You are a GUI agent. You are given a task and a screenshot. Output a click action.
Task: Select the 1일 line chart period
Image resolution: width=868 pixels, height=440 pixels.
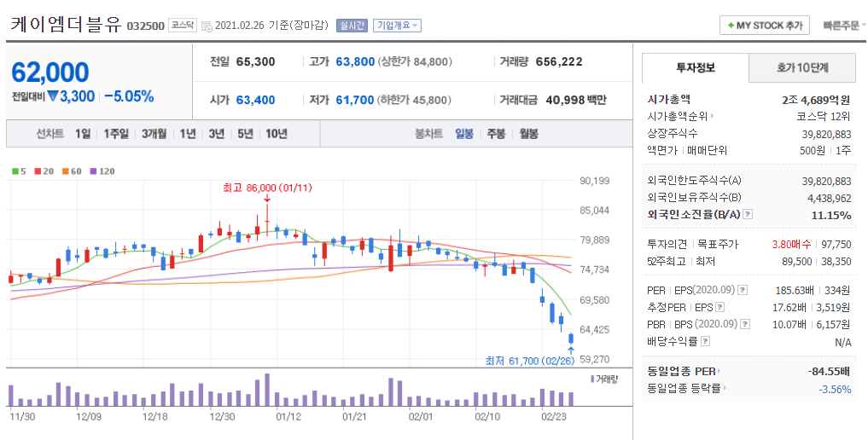[83, 134]
